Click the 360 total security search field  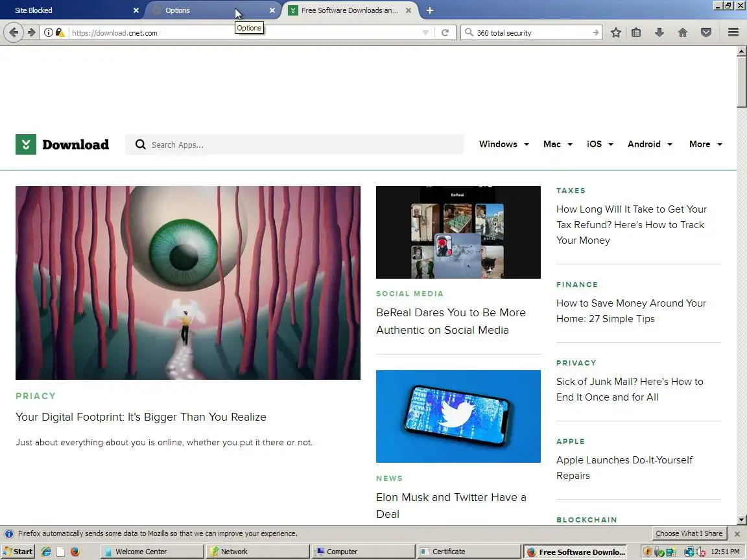532,32
